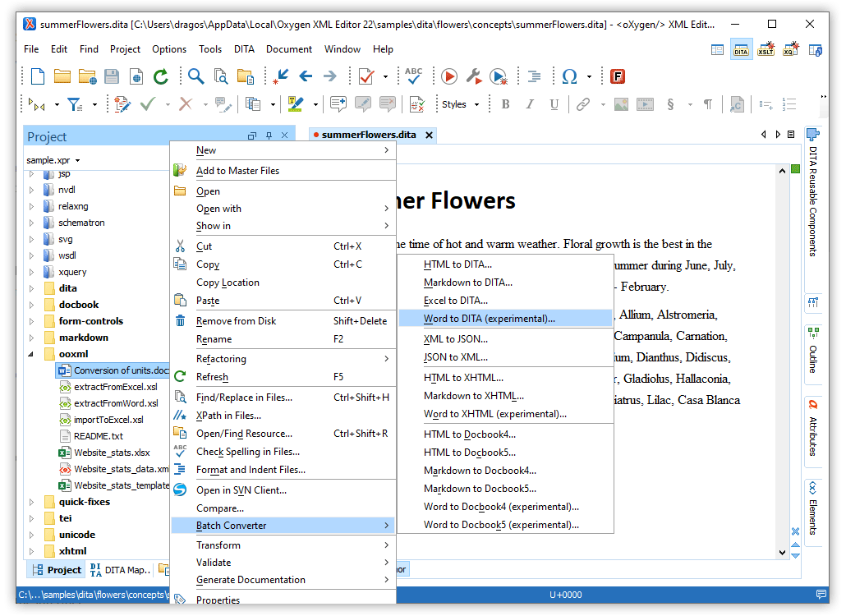Image resolution: width=846 pixels, height=616 pixels.
Task: Switch to DITA perspective icon
Action: (742, 49)
